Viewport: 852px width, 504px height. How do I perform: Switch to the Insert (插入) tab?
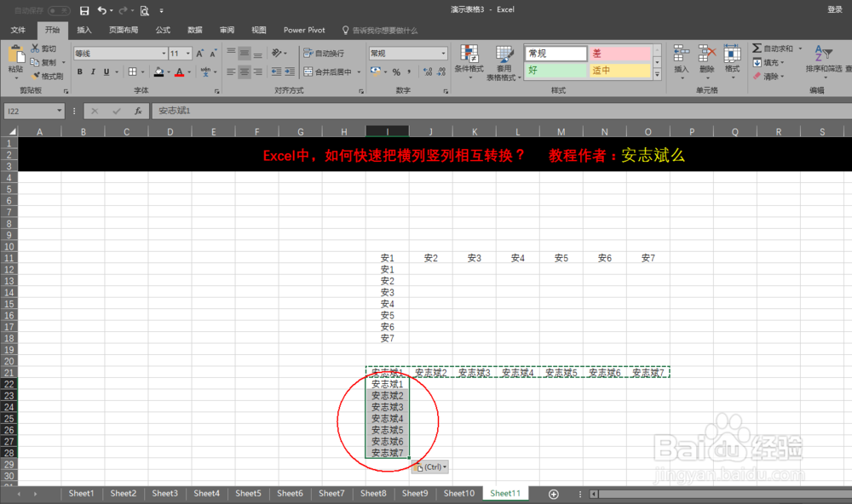tap(84, 30)
